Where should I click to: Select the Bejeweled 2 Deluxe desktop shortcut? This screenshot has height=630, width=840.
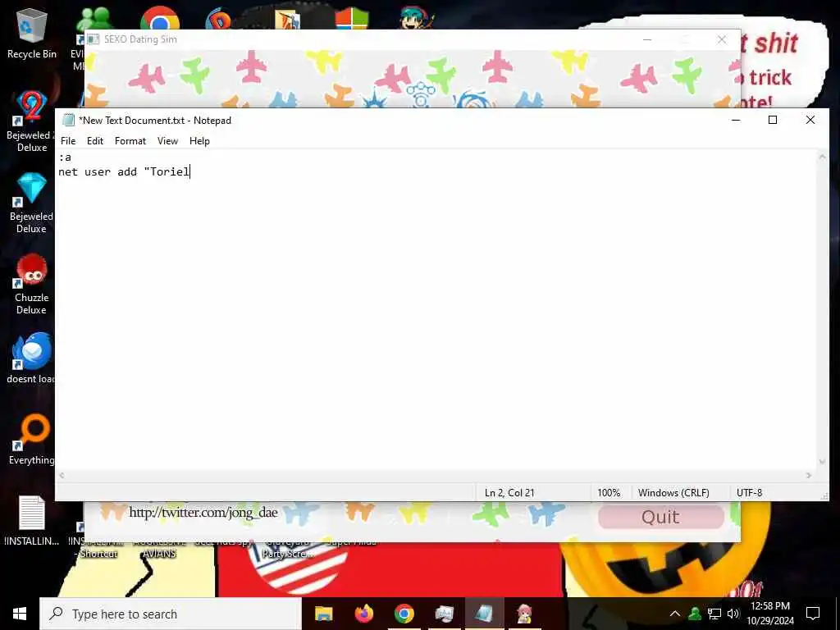pyautogui.click(x=30, y=121)
